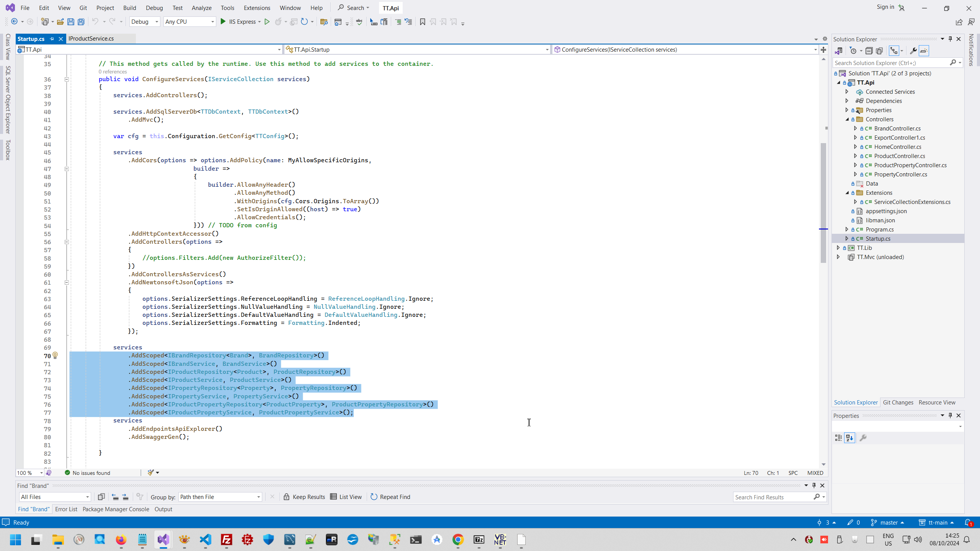Open the Debug configuration dropdown
The width and height of the screenshot is (980, 551).
pos(144,22)
